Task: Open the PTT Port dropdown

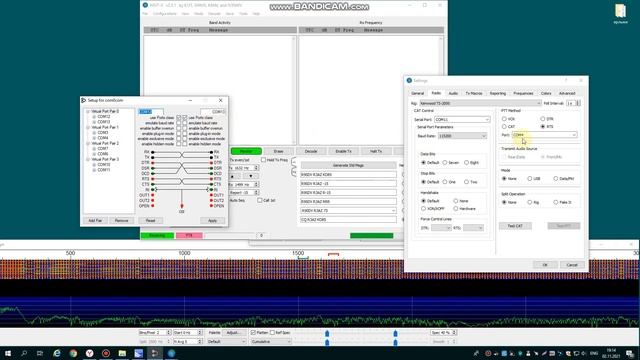Action: tap(544, 135)
